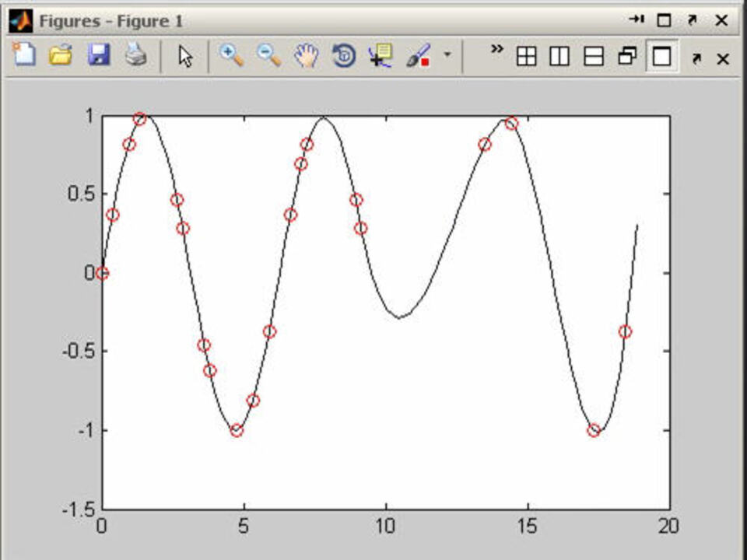Toggle the Brush data tool
747x560 pixels.
419,56
